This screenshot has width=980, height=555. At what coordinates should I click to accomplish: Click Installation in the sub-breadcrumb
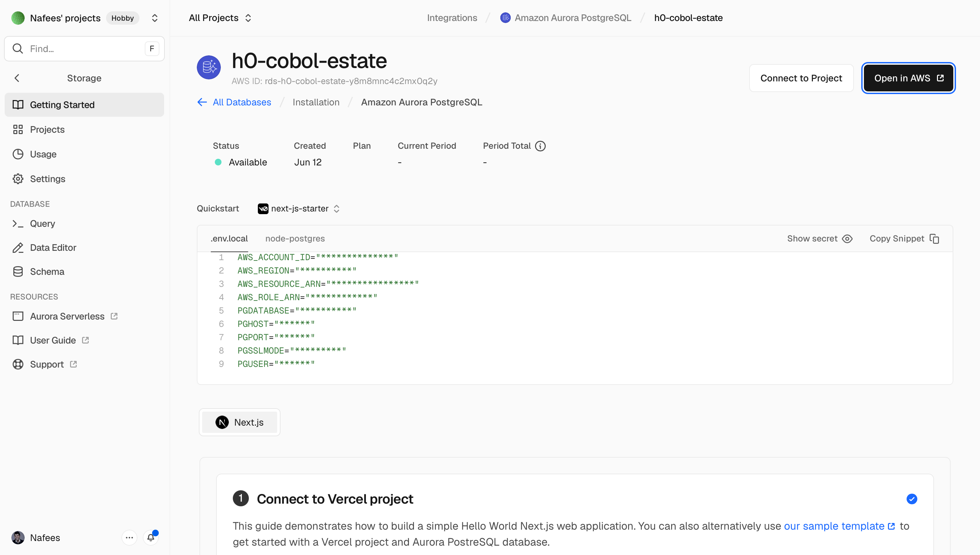316,102
